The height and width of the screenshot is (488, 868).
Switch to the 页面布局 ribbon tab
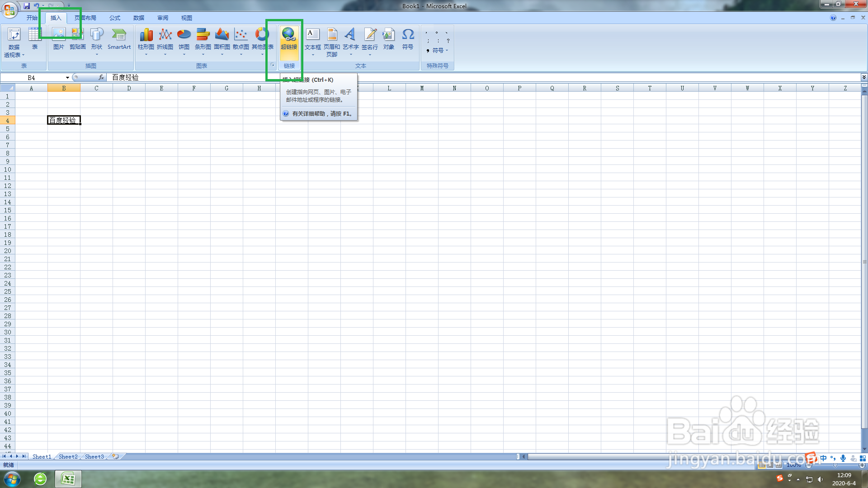point(86,18)
